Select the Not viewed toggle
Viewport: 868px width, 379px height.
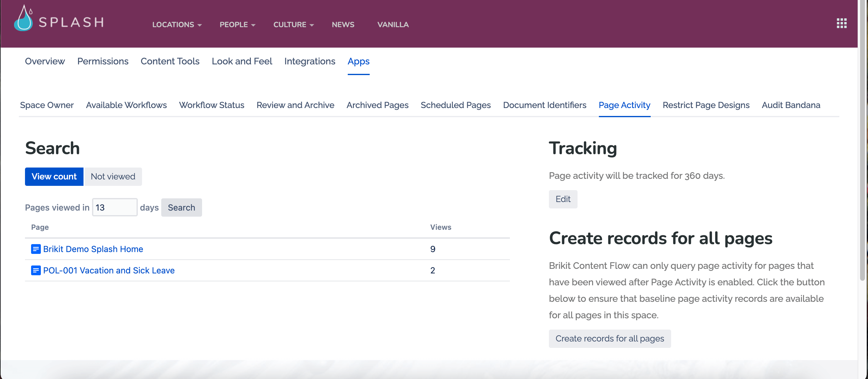[113, 176]
